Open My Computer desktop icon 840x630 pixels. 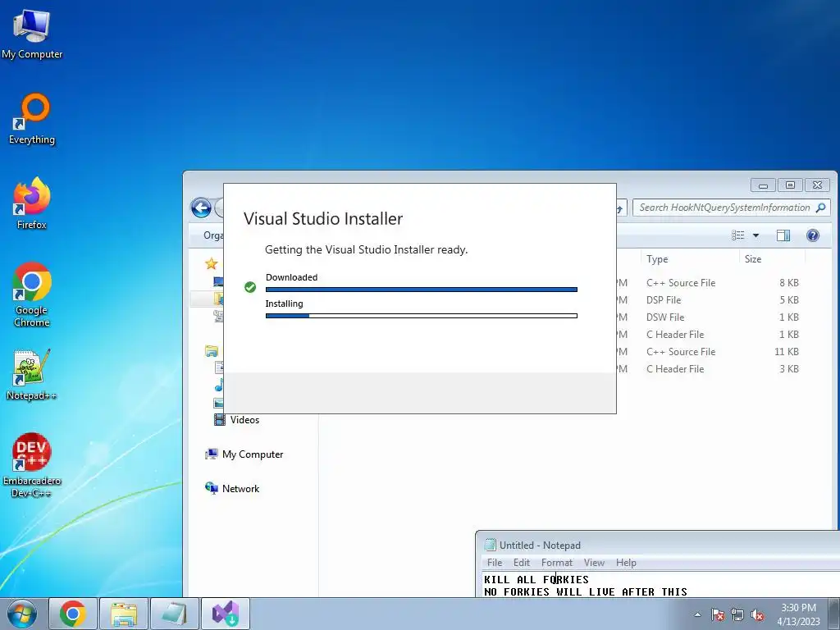[32, 34]
